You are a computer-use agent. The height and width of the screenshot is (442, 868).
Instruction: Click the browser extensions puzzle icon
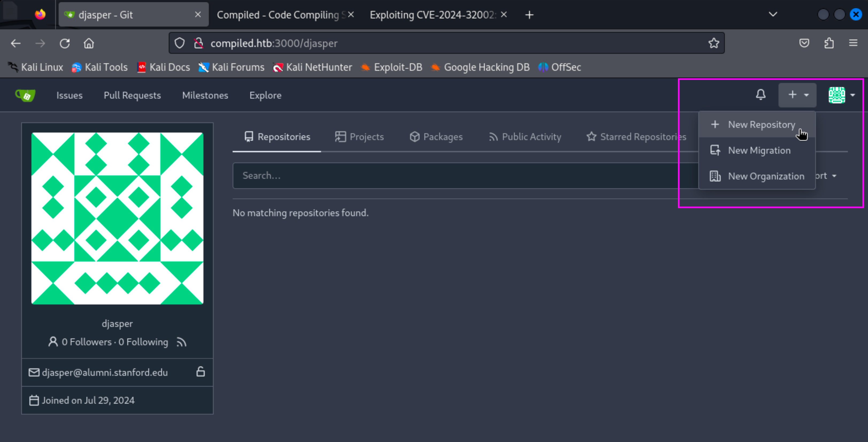tap(829, 43)
